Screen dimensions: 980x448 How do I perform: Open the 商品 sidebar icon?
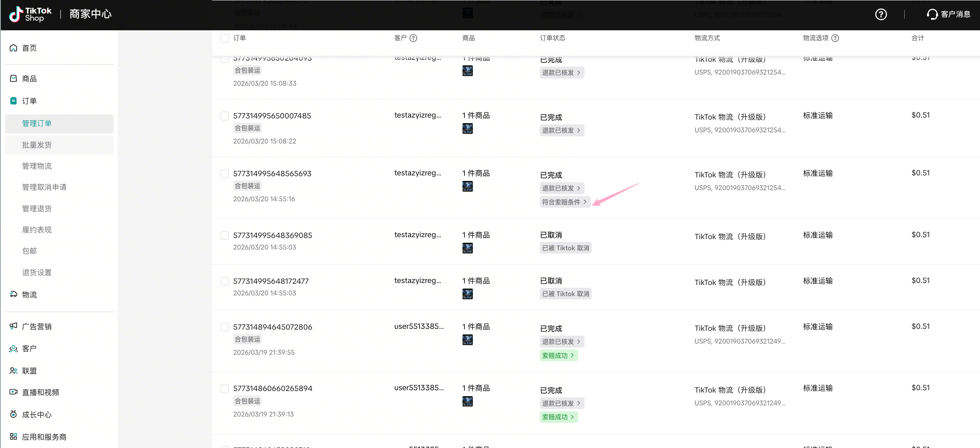(14, 79)
